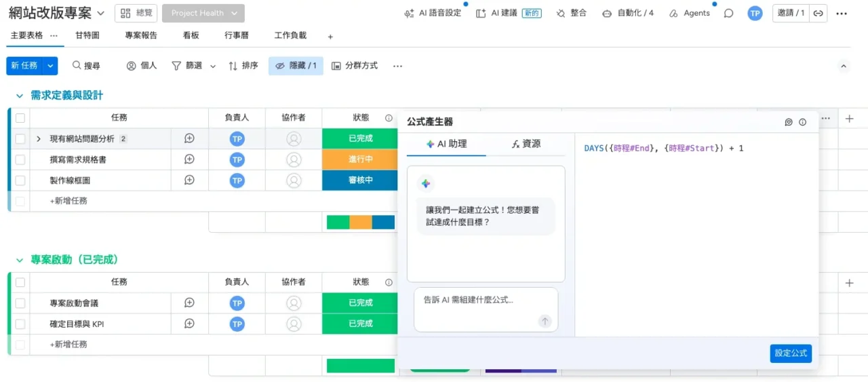Image resolution: width=868 pixels, height=382 pixels.
Task: Switch to the 專案報告 view tab
Action: point(141,36)
